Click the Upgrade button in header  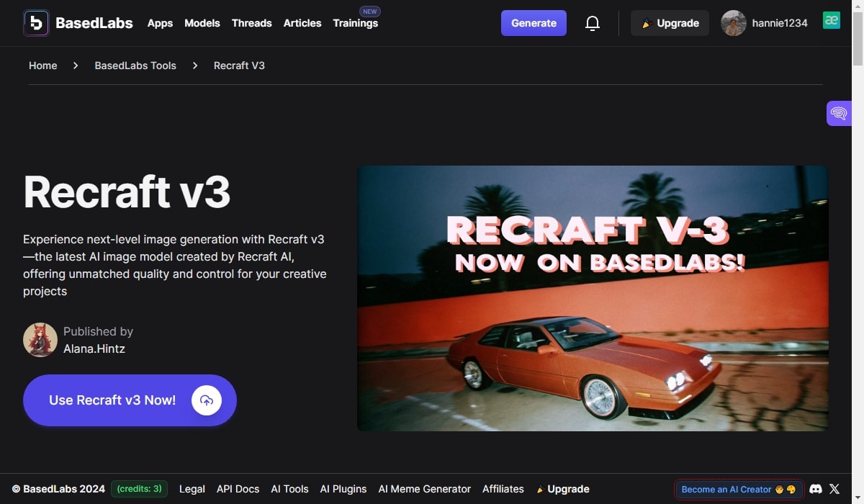pos(670,23)
